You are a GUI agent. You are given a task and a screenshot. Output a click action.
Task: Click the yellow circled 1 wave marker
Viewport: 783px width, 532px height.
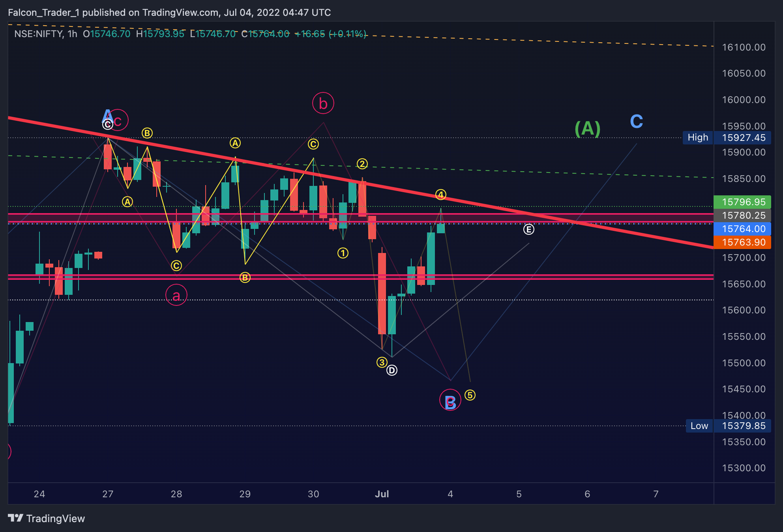point(343,253)
